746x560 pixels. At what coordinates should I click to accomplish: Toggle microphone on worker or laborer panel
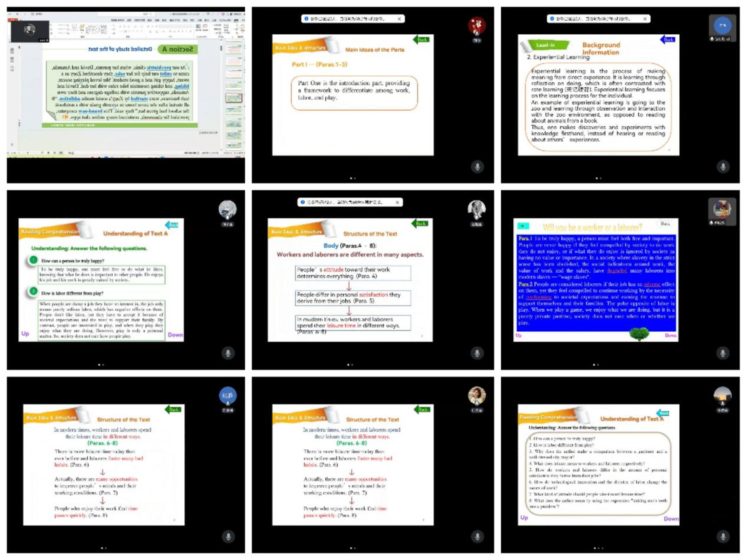pyautogui.click(x=722, y=353)
